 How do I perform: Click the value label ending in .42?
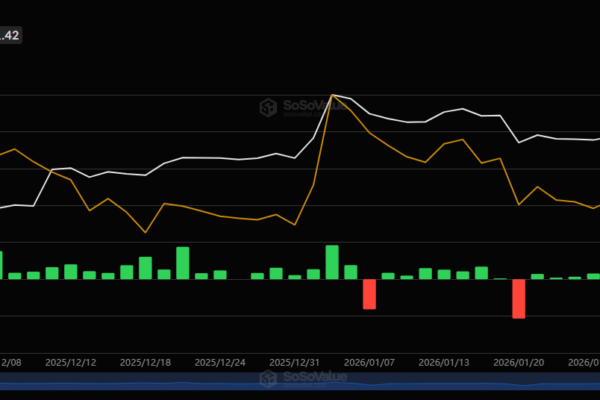(11, 35)
